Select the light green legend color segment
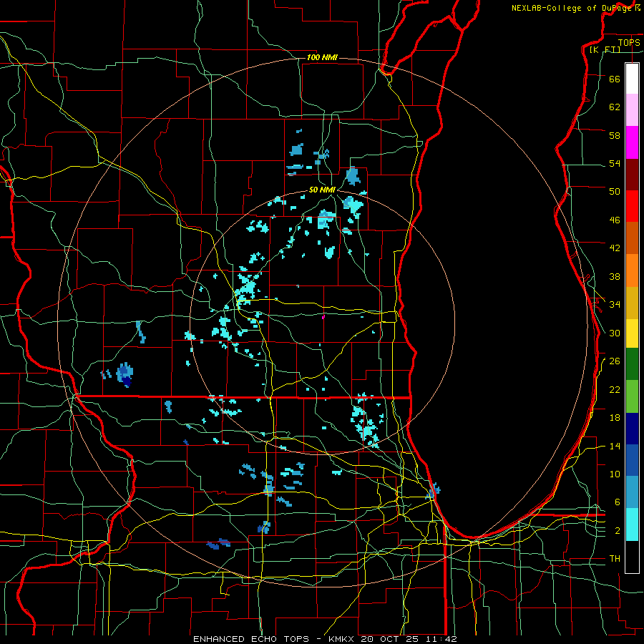Screen dimensions: 644x644 click(x=632, y=396)
